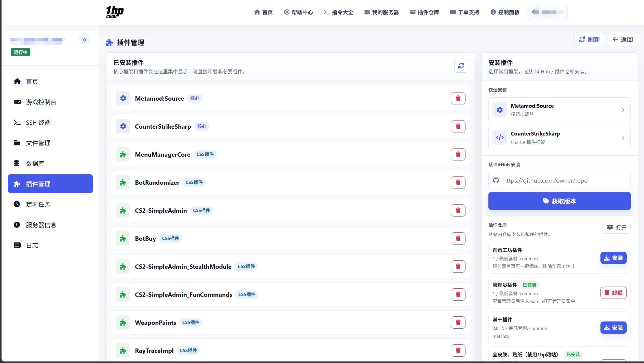Reload the installed plugins list icon

pyautogui.click(x=461, y=66)
